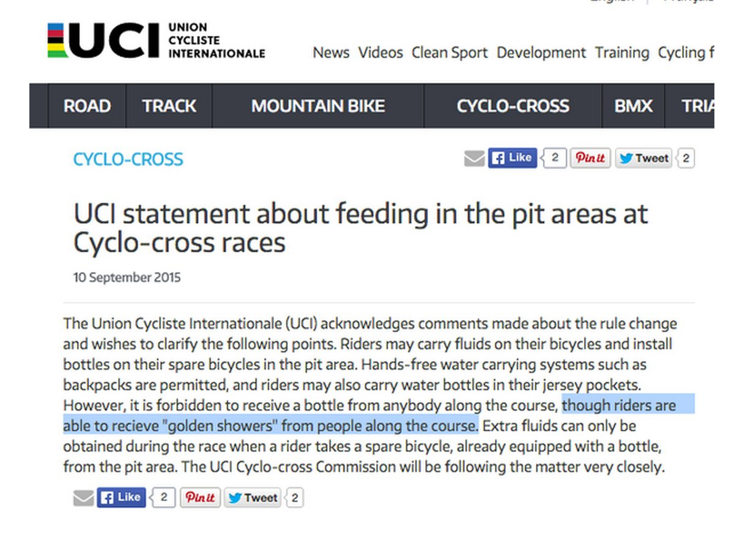
Task: Click the UCI rainbow logo
Action: (x=104, y=40)
